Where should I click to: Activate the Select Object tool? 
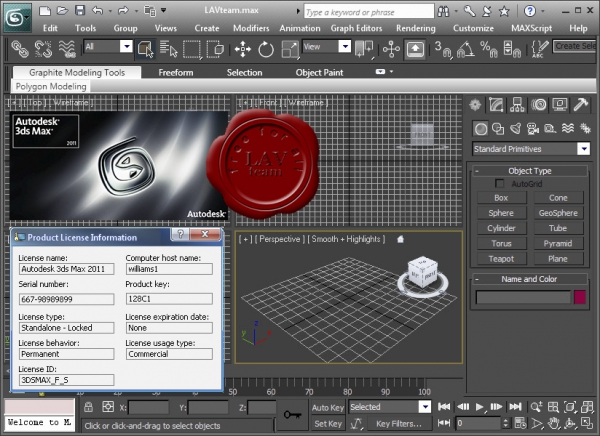[x=145, y=49]
